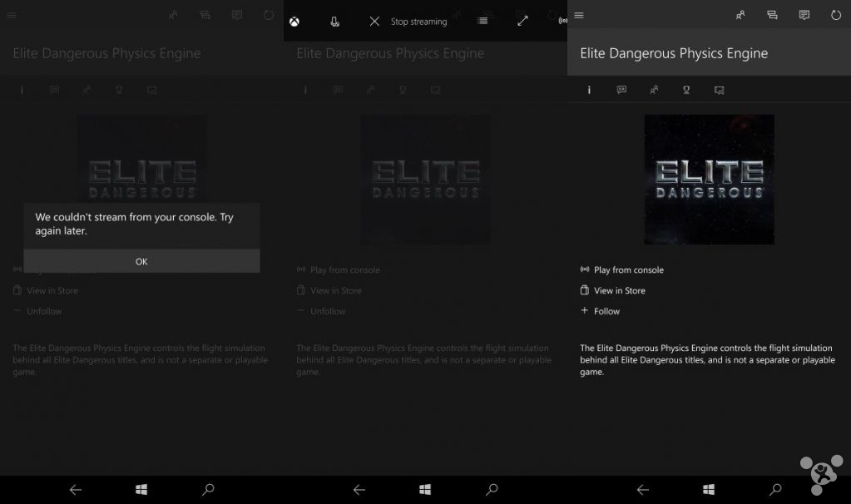Open View in Store on the left screen
Image resolution: width=851 pixels, height=504 pixels.
click(46, 290)
